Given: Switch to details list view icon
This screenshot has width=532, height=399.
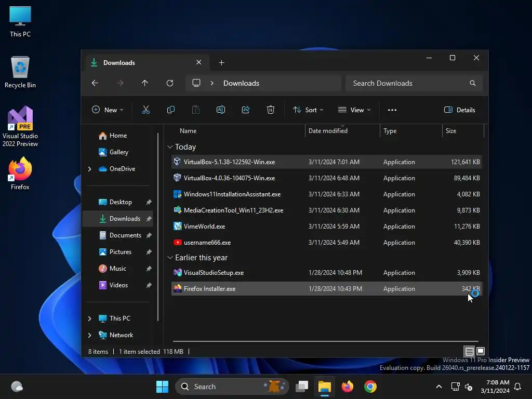Looking at the screenshot, I should (469, 351).
